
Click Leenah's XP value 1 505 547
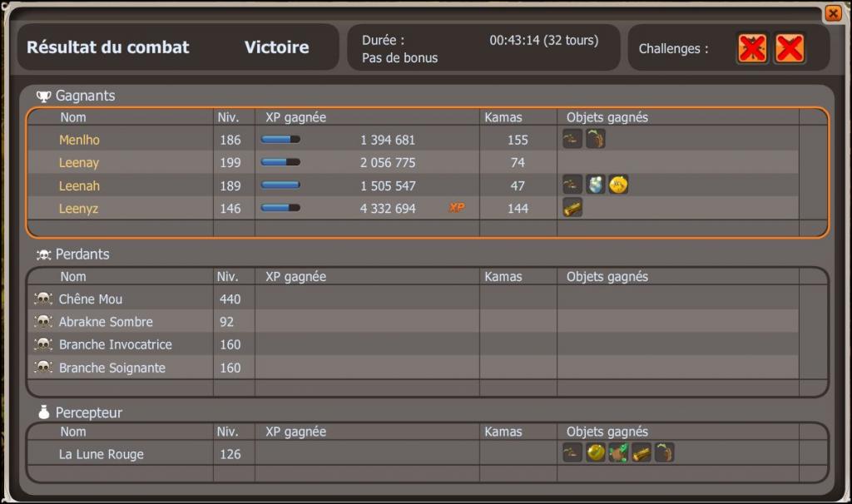tap(388, 185)
